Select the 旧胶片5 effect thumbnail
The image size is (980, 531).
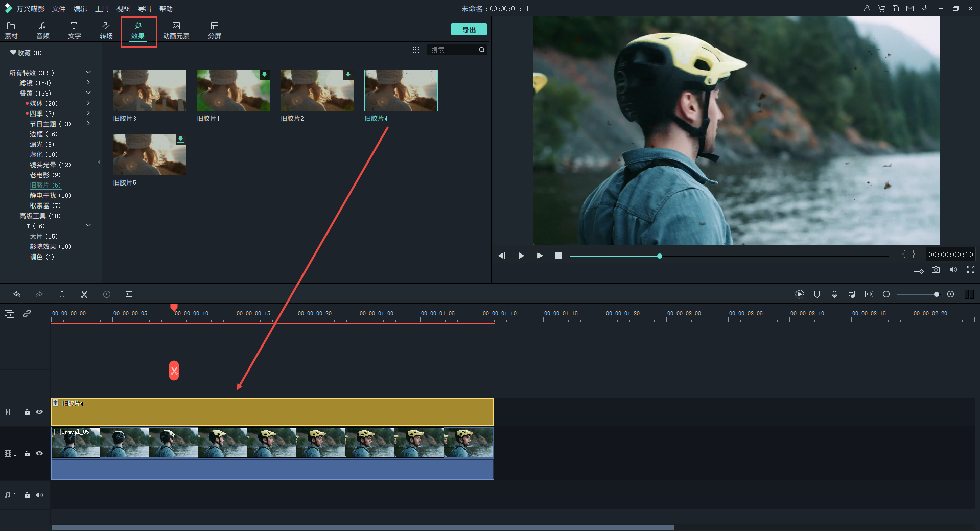150,155
